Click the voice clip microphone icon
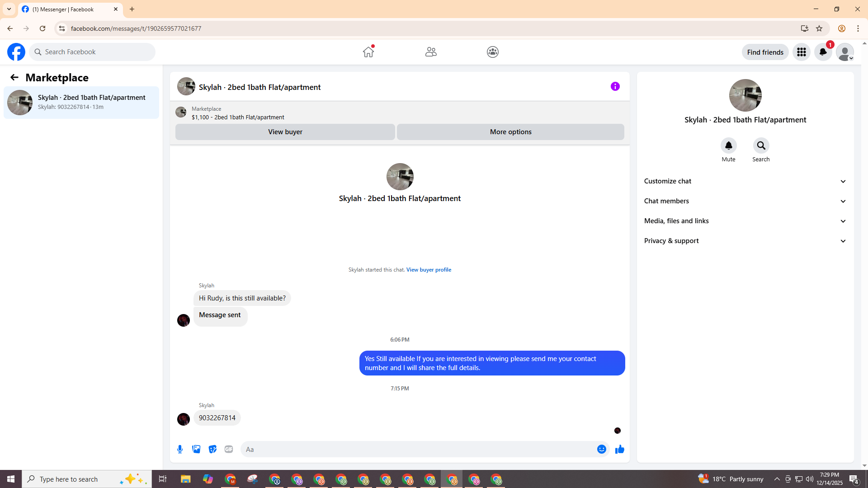The image size is (868, 488). [x=180, y=449]
